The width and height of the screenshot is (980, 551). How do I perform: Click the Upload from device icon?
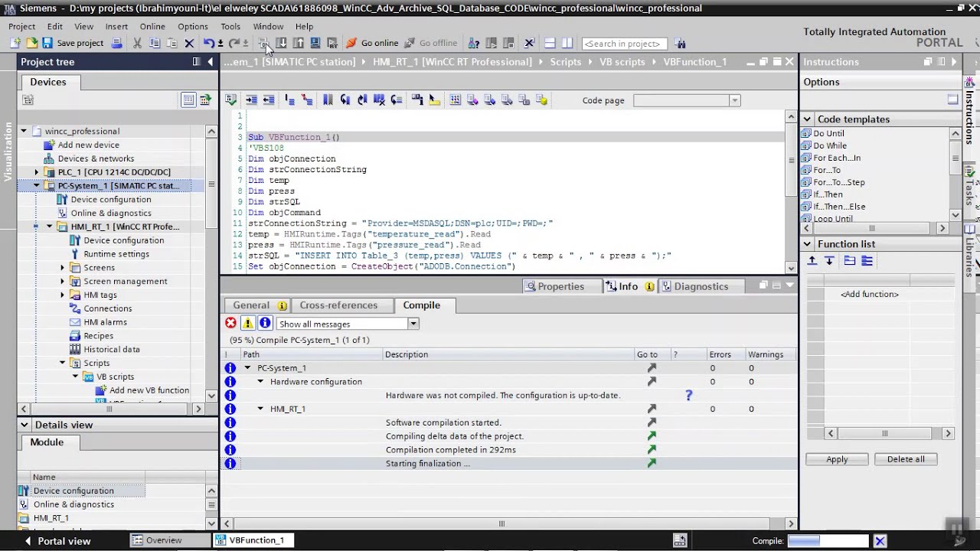(298, 43)
